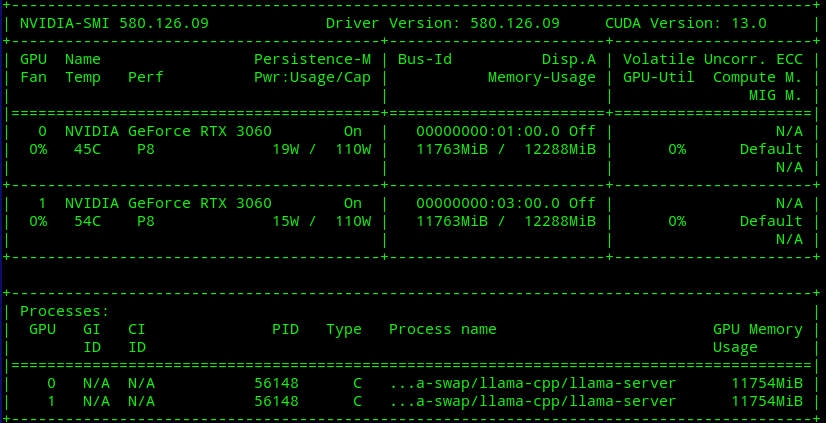This screenshot has width=826, height=423.
Task: Click the 'Persistence-M' column header
Action: 312,60
